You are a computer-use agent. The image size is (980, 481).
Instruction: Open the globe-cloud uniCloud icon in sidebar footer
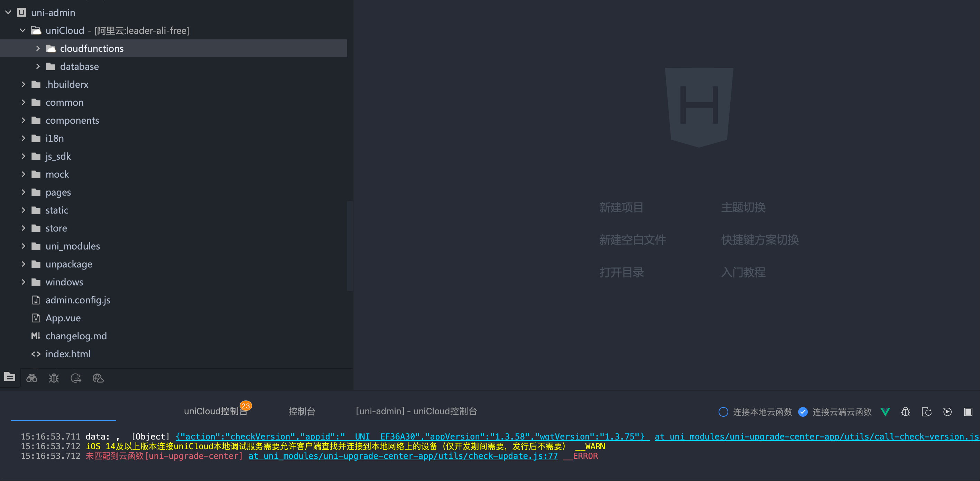click(98, 378)
